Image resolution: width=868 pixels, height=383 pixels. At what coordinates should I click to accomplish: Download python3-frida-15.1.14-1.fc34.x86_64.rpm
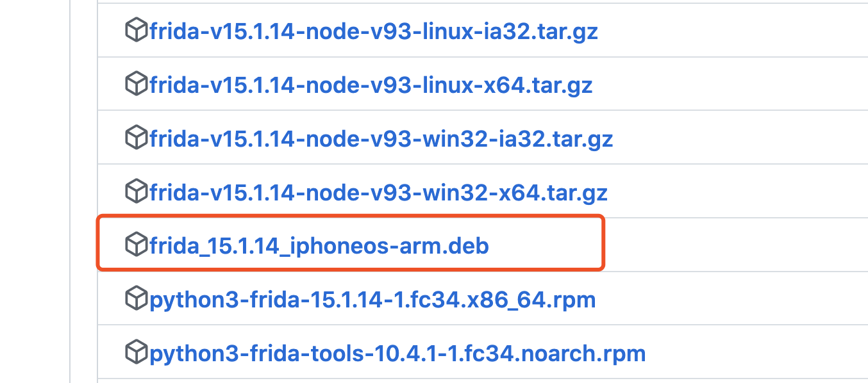coord(372,298)
